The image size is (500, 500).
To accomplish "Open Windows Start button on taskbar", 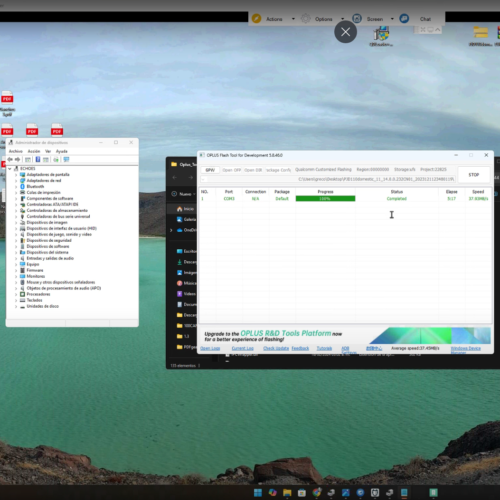I will [x=258, y=493].
